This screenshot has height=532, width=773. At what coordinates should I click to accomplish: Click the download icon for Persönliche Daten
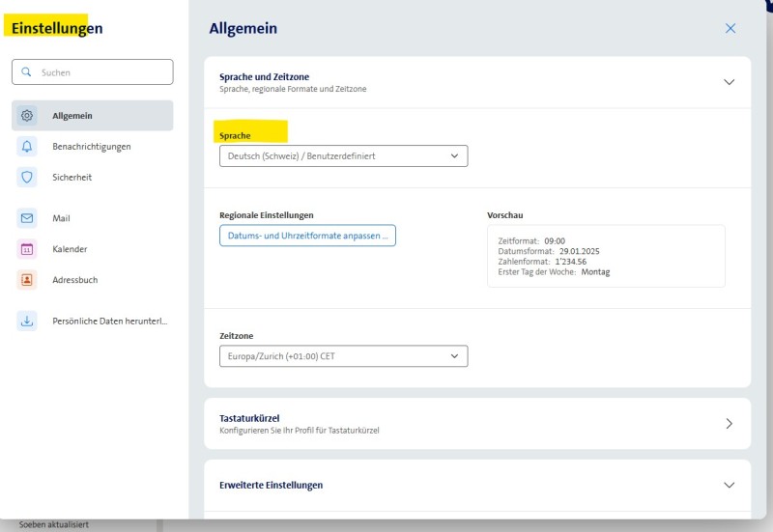click(x=27, y=321)
